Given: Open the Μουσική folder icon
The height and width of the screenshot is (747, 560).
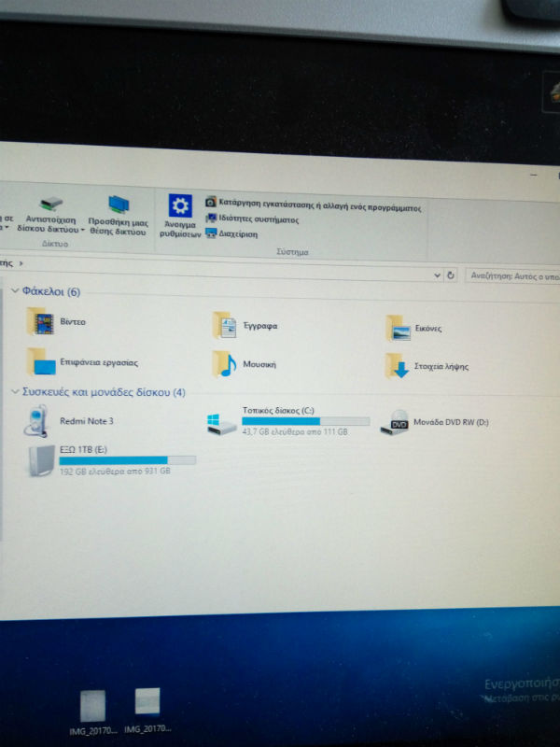Looking at the screenshot, I should click(x=224, y=364).
